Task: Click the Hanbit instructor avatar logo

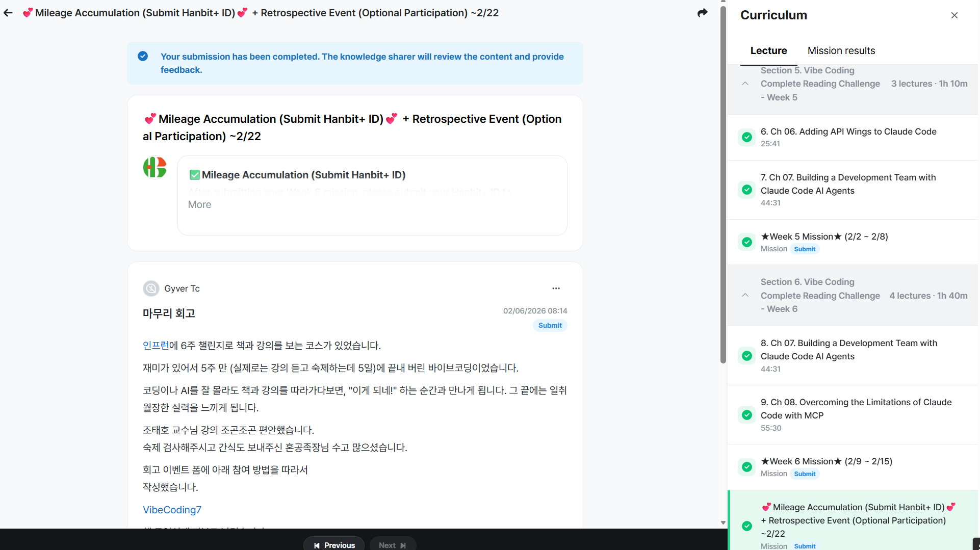Action: click(x=155, y=167)
